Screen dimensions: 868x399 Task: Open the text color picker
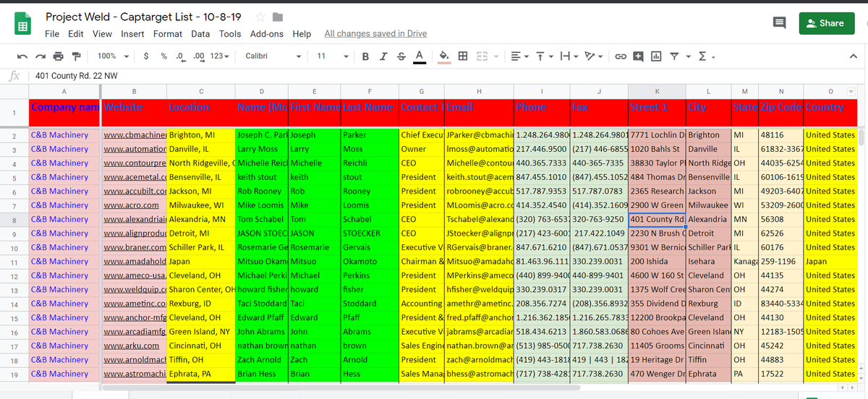click(419, 56)
